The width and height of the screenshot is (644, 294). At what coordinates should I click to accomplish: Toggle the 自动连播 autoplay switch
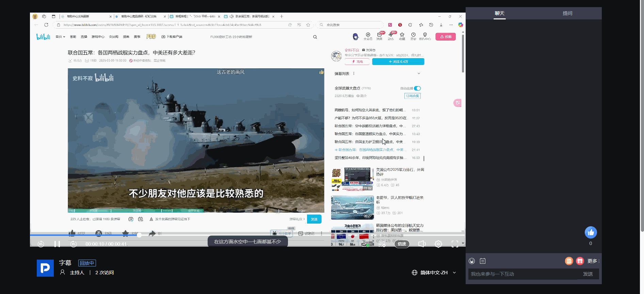coord(417,88)
